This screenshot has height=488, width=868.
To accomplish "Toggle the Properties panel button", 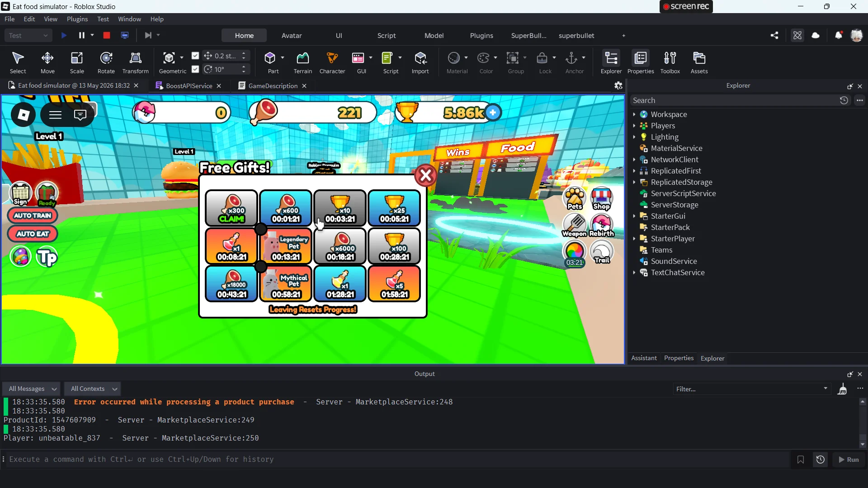I will pyautogui.click(x=641, y=62).
